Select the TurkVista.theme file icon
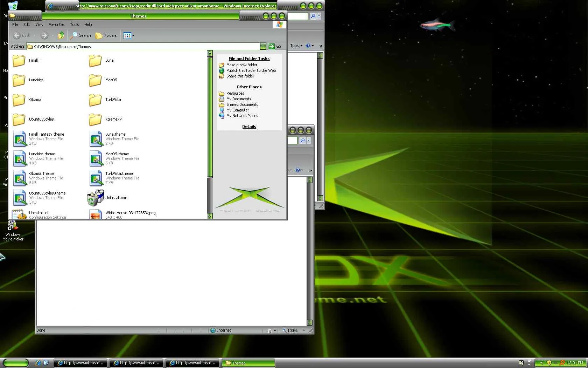Viewport: 588px width, 368px height. point(96,178)
